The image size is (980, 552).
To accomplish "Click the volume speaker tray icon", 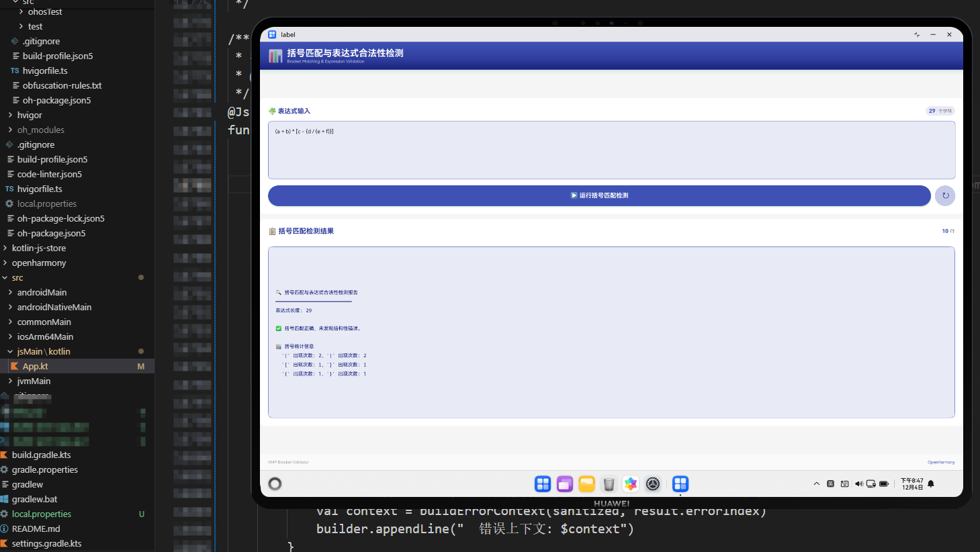I will click(x=858, y=484).
